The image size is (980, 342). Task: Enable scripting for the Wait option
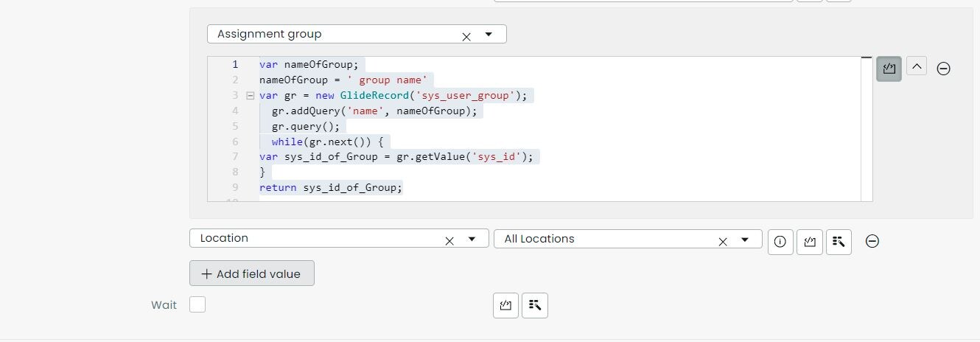coord(505,305)
